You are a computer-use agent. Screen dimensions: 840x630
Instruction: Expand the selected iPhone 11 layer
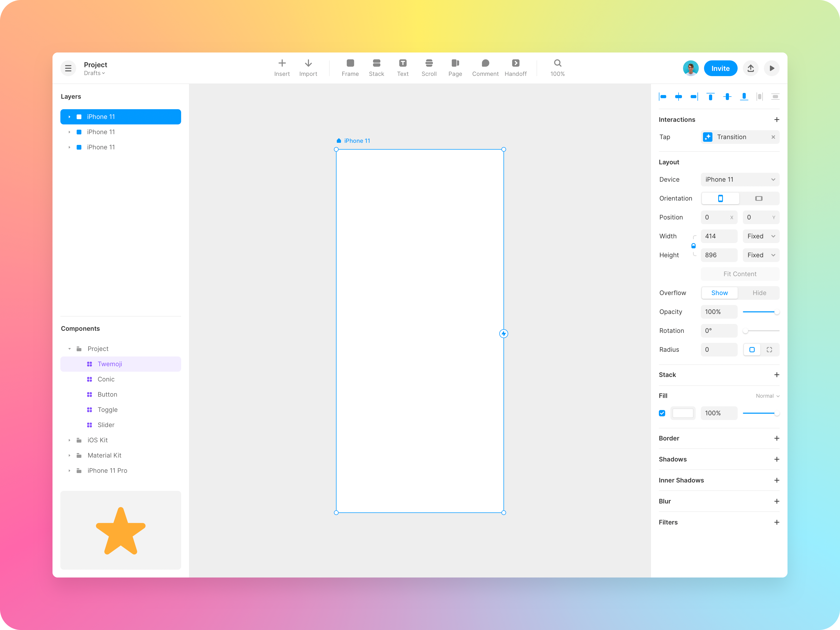point(69,117)
